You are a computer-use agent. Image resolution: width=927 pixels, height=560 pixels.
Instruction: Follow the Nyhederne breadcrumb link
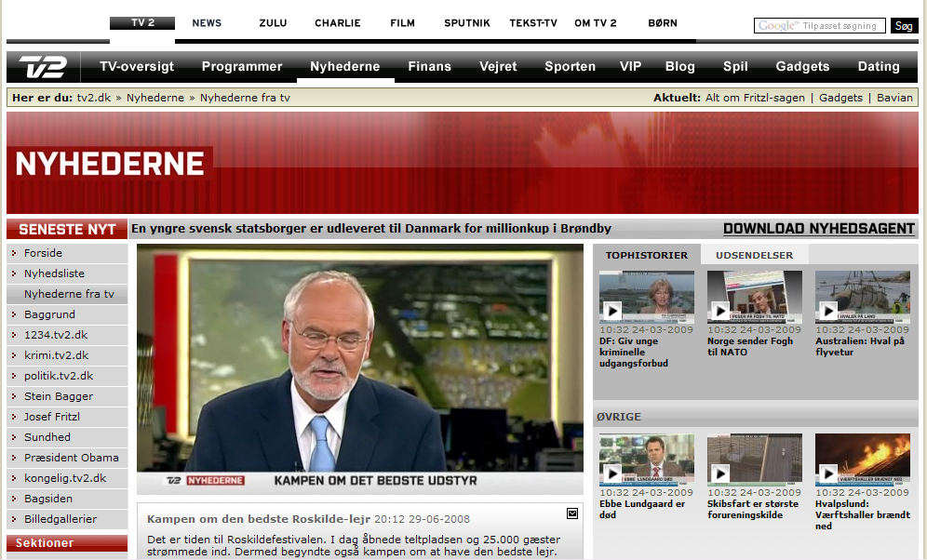click(x=155, y=98)
